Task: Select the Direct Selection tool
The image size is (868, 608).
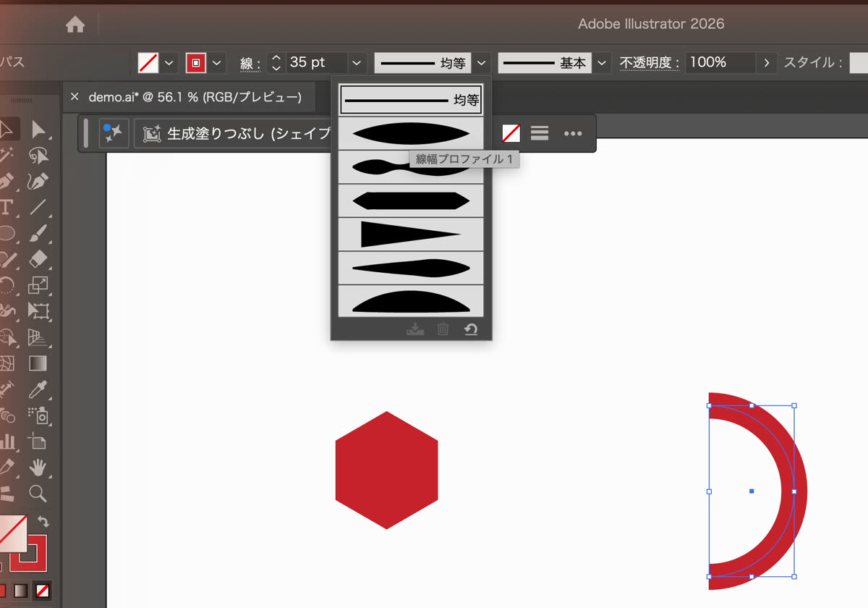Action: tap(38, 130)
